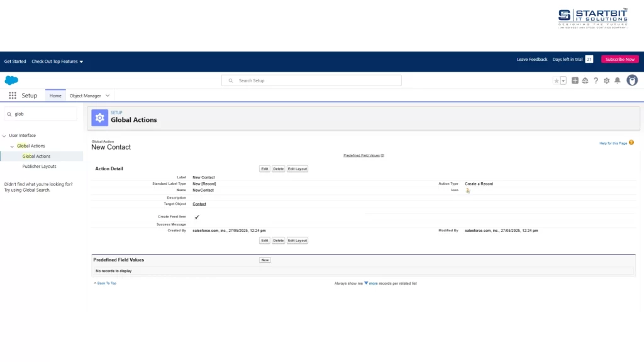Screen dimensions: 644x362
Task: Click the Setup app name label
Action: (30, 96)
